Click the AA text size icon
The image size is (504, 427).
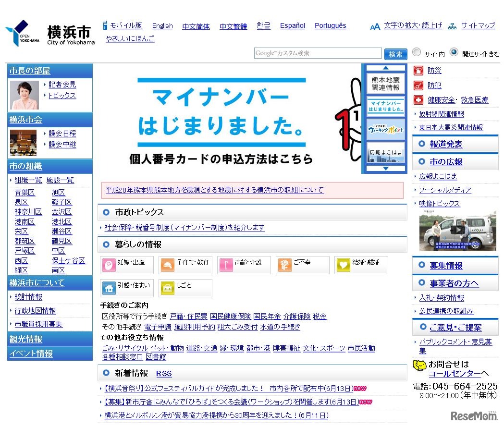[375, 27]
